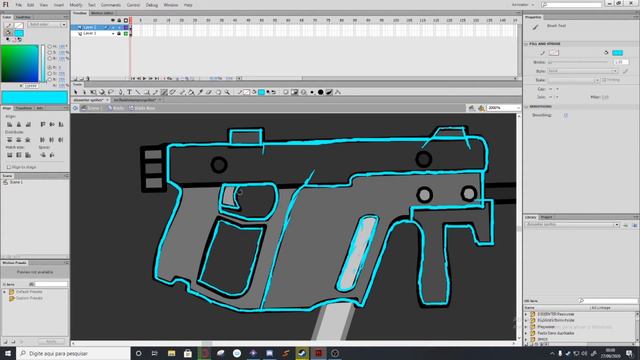Toggle lock on Layer 1
The image size is (640, 360).
119,33
